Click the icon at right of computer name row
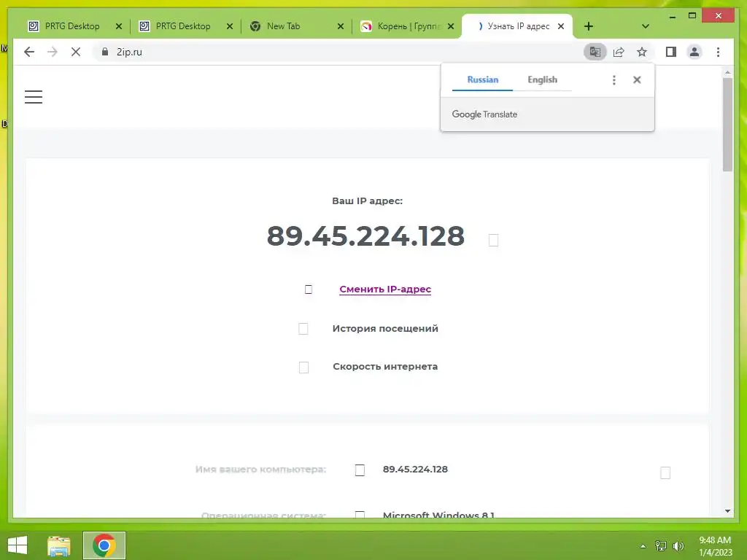 coord(665,472)
